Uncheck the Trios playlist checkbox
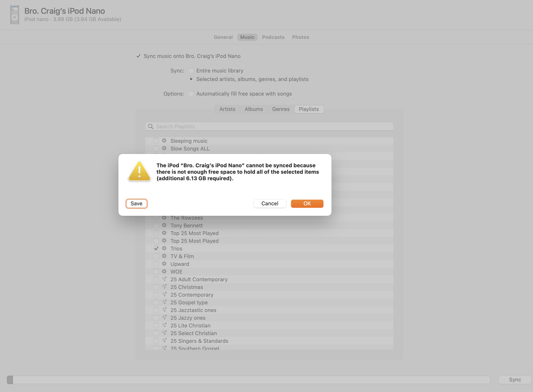Image resolution: width=533 pixels, height=392 pixels. (x=156, y=248)
